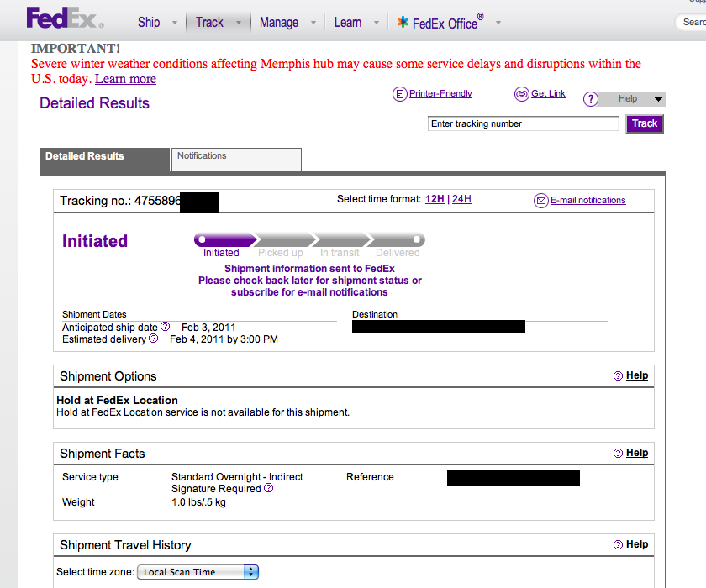706x588 pixels.
Task: Click the Picked up progress segment
Action: click(x=284, y=239)
